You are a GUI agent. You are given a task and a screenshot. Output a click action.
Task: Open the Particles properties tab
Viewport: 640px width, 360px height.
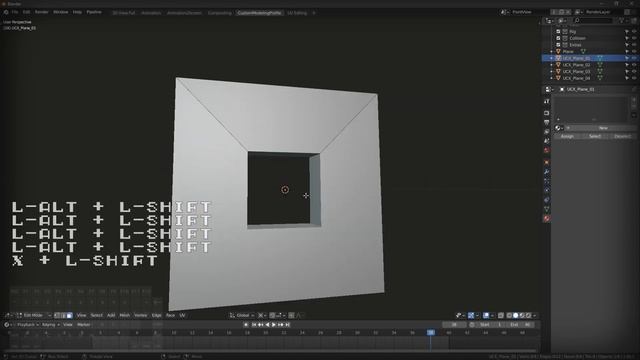pos(547,181)
